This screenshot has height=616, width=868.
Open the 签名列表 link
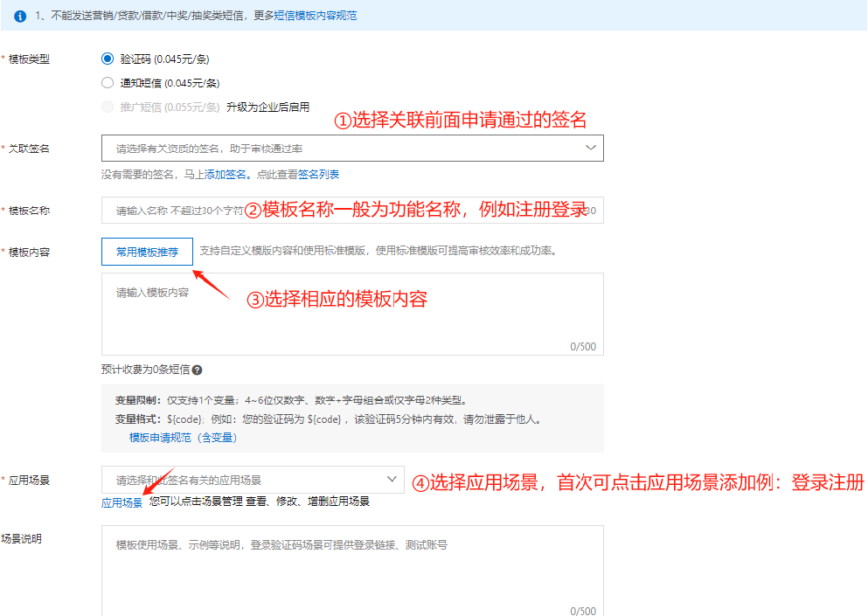[319, 175]
